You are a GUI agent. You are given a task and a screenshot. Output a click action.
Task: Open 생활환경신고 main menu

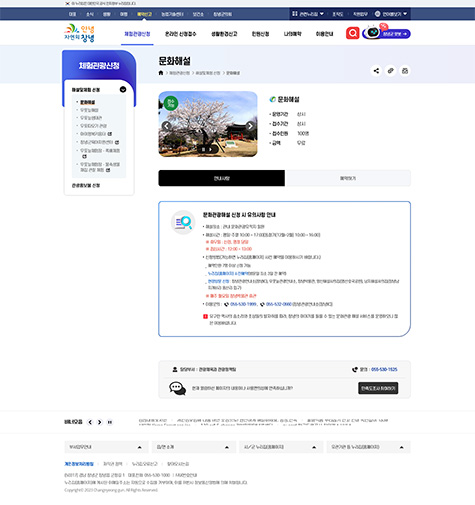[x=224, y=34]
